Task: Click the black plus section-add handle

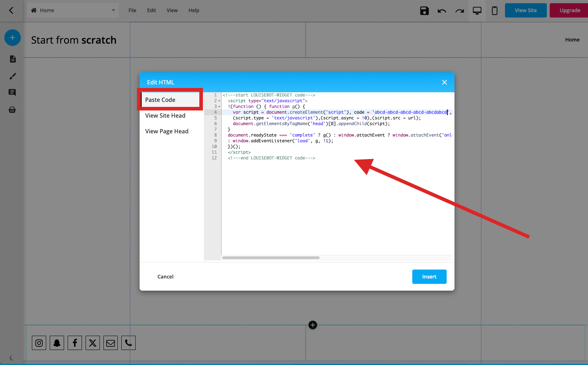Action: pos(313,325)
